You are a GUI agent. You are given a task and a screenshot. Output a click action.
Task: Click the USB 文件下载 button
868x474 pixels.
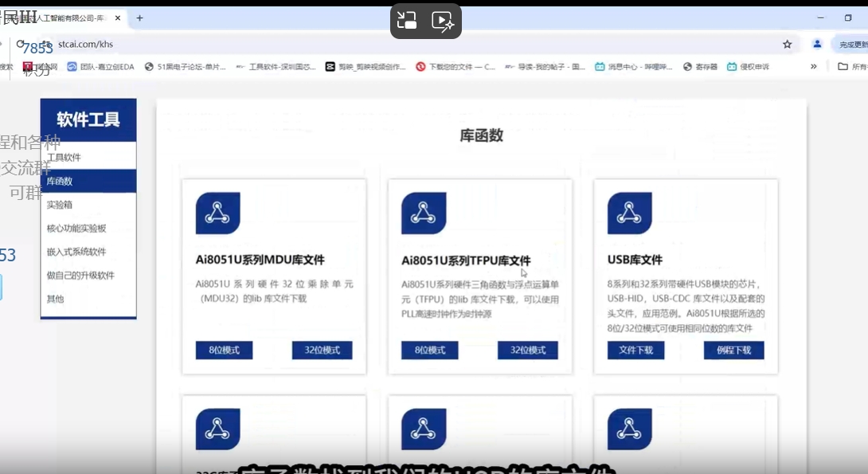[x=636, y=350]
